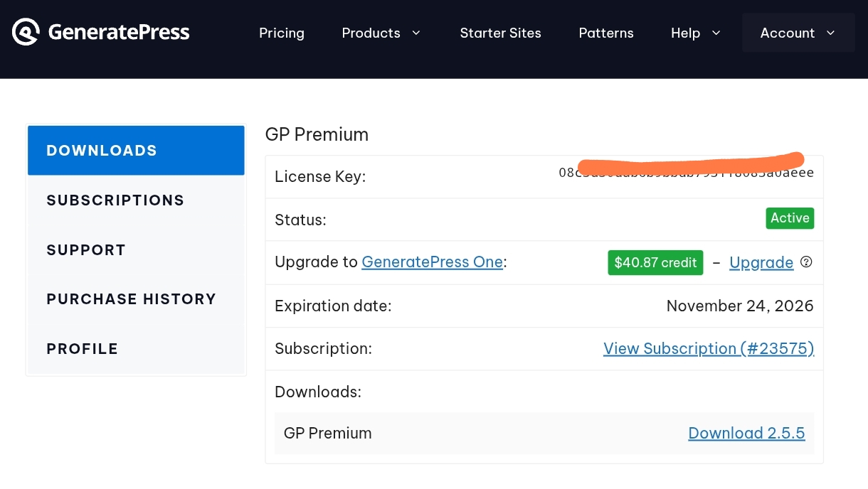Click the GeneratePress logo

coord(100,31)
